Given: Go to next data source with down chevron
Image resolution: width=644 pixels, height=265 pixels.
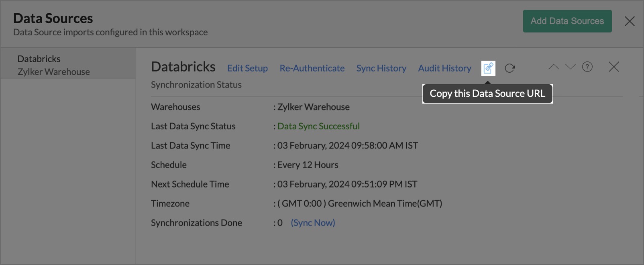Looking at the screenshot, I should (x=571, y=67).
